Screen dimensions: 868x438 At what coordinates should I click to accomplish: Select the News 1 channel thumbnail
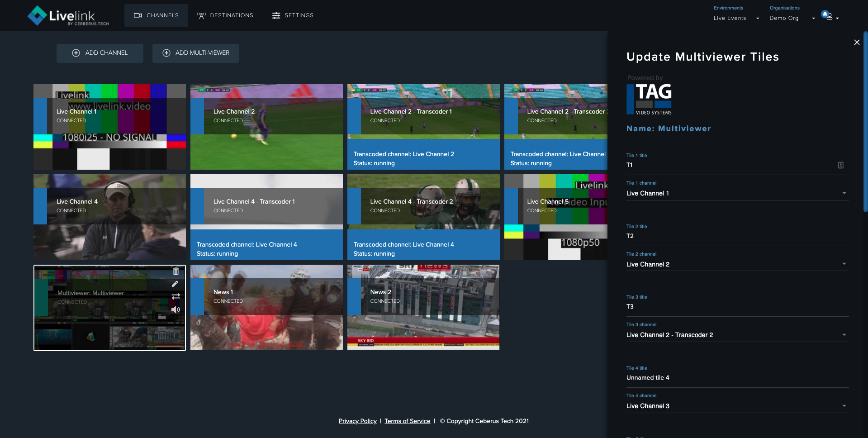pos(266,308)
